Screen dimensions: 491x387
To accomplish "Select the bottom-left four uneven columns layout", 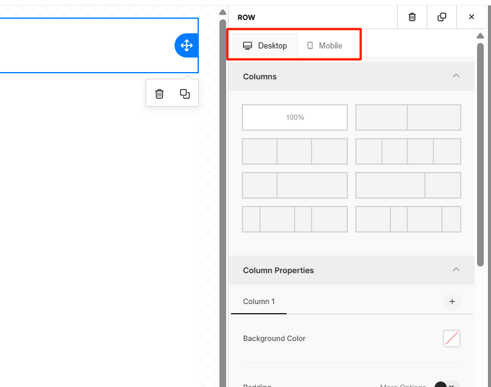I will [x=295, y=219].
